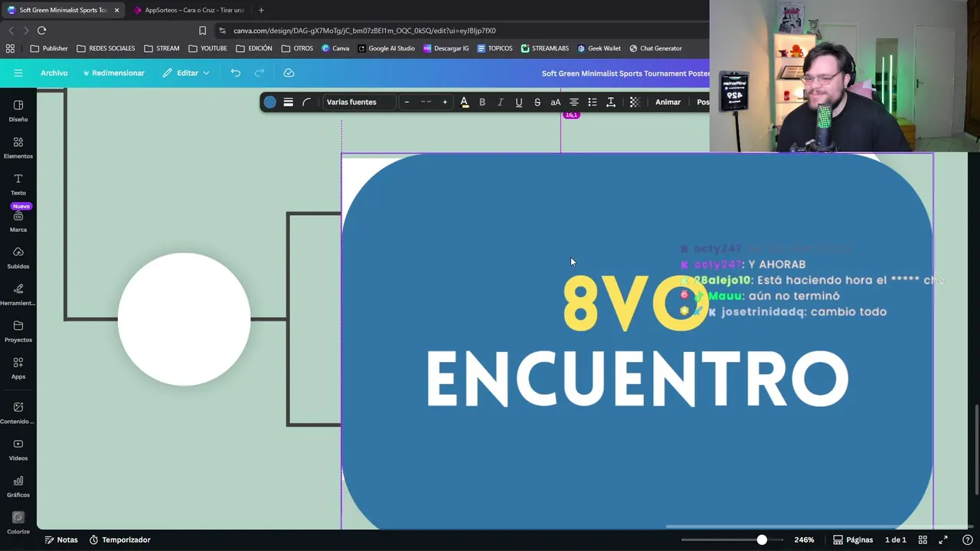Open the blue shape fill color swatch

(270, 102)
